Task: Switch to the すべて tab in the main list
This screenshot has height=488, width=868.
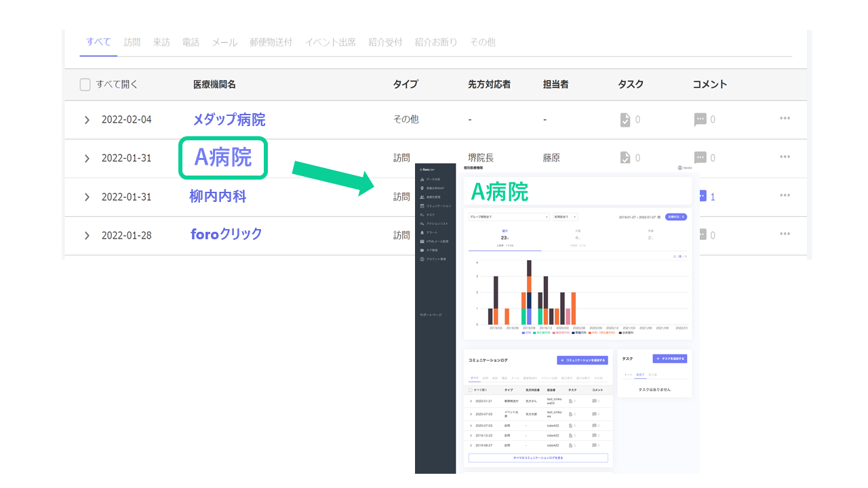Action: tap(99, 42)
